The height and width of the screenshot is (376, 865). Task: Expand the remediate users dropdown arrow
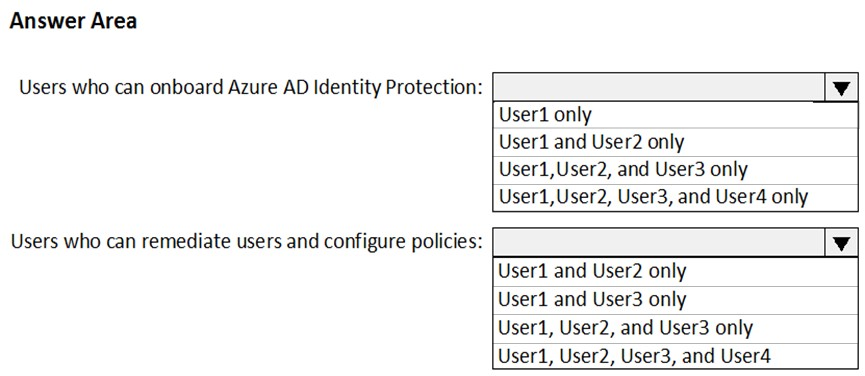(x=841, y=242)
